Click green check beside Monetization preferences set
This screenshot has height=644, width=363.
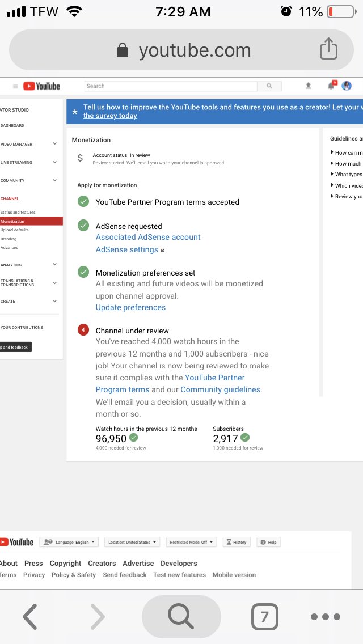pyautogui.click(x=83, y=272)
